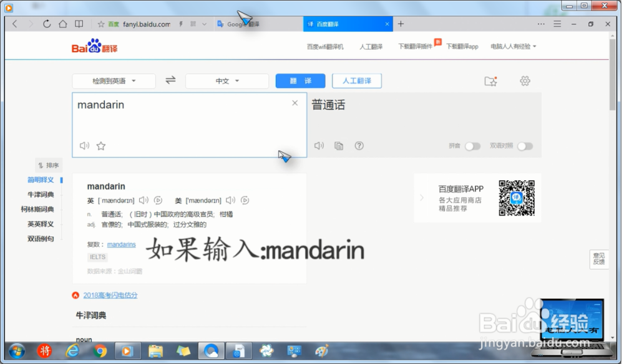624x364 pixels.
Task: Toggle the 双语对照 switch
Action: pos(525,146)
